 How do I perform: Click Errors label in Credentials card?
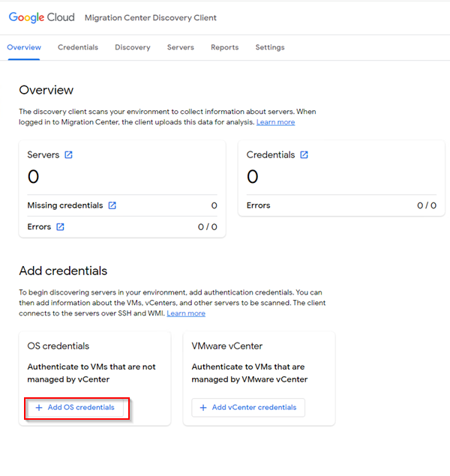coord(259,205)
